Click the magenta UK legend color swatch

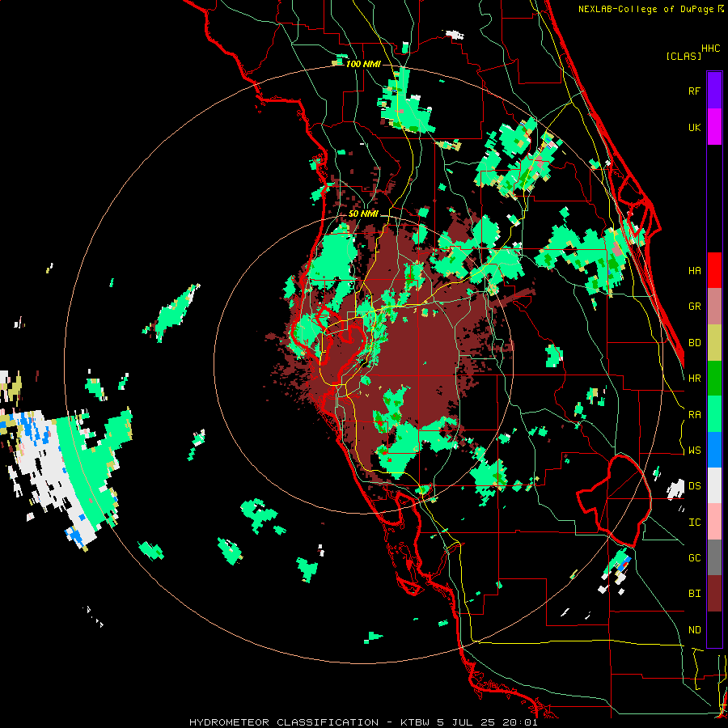pos(714,127)
